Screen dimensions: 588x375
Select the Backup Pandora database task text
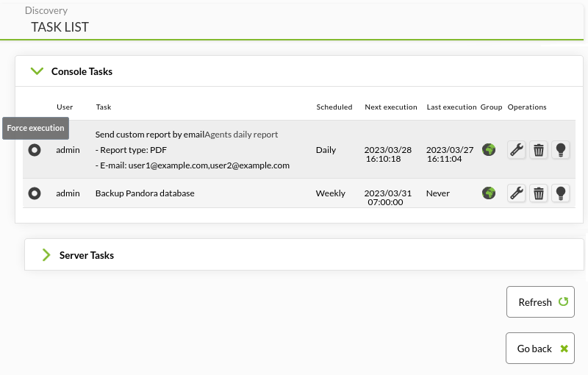pyautogui.click(x=145, y=193)
